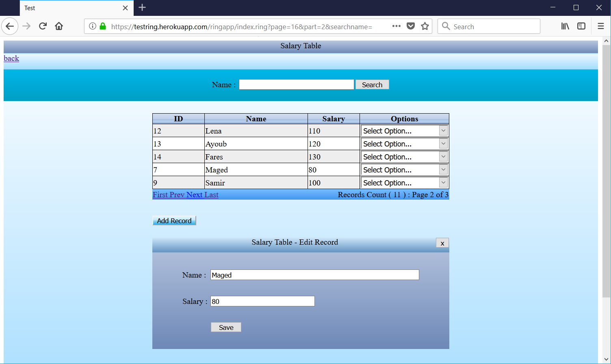This screenshot has width=611, height=364.
Task: Toggle the sidebar icon
Action: 581,26
